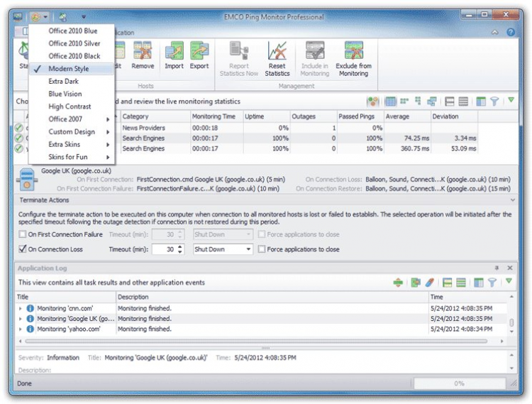Open the help question mark icon
The image size is (532, 404).
point(510,32)
